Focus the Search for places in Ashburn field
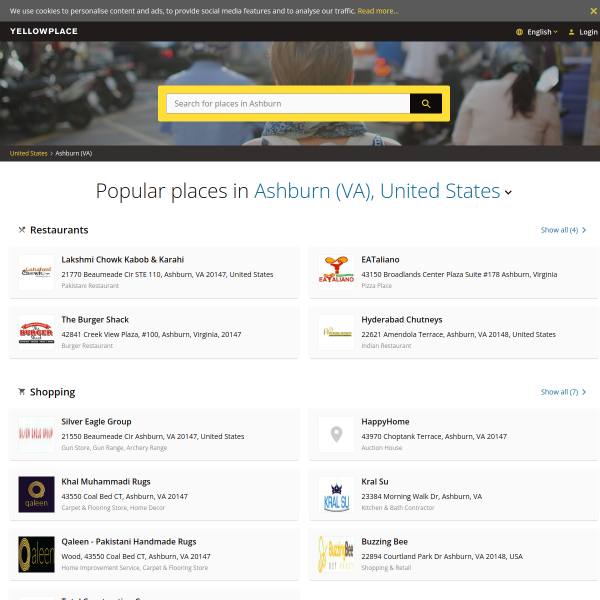 tap(288, 104)
